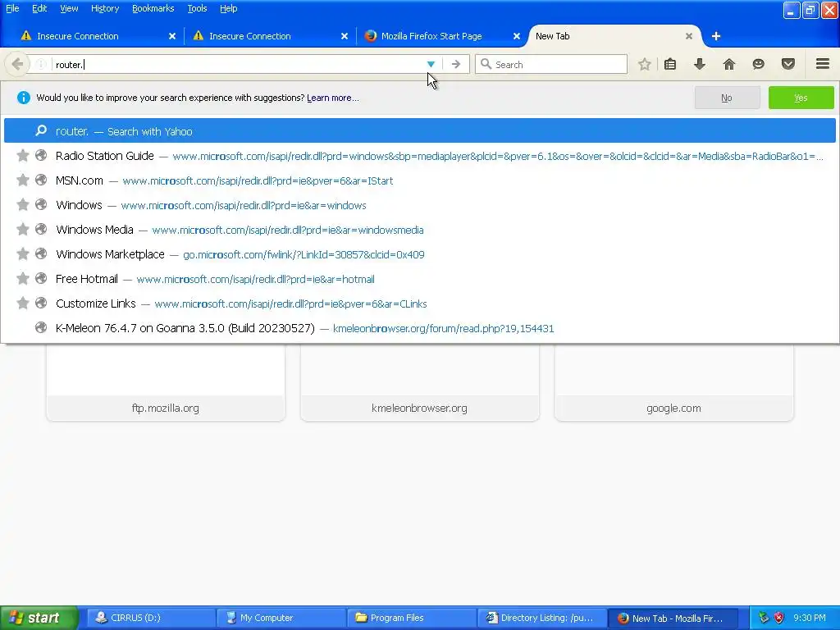Decline search suggestions with No button

coord(727,98)
